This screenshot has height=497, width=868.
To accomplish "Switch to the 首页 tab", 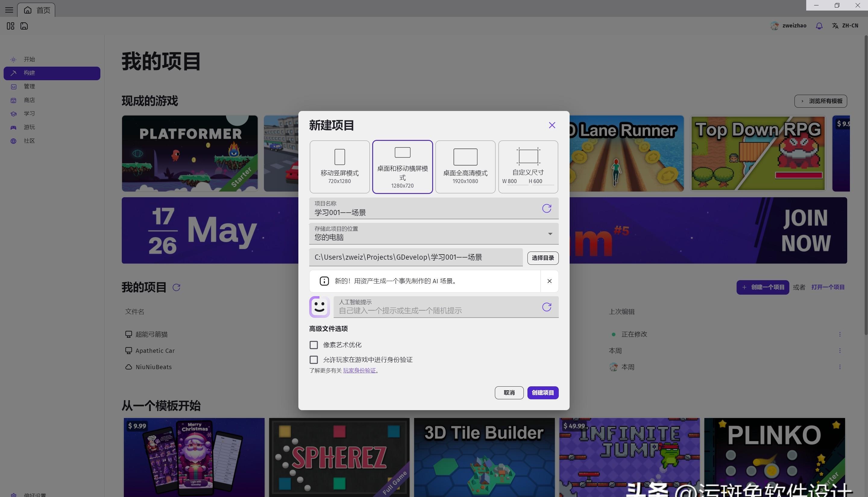I will pyautogui.click(x=36, y=10).
